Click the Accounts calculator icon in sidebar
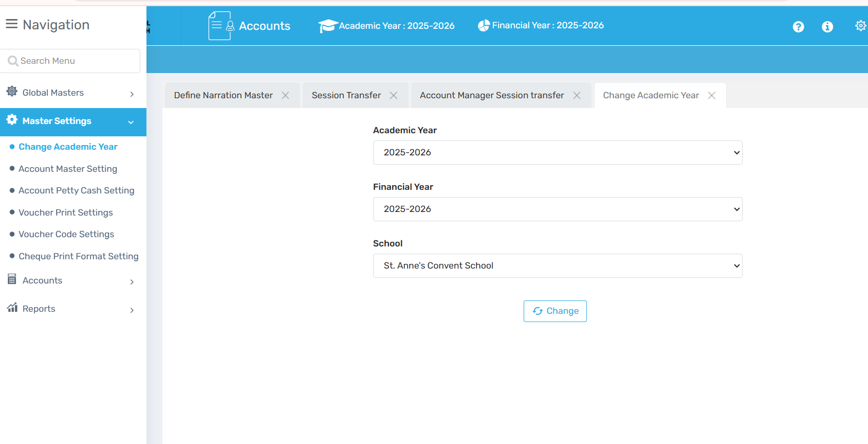 (x=12, y=279)
